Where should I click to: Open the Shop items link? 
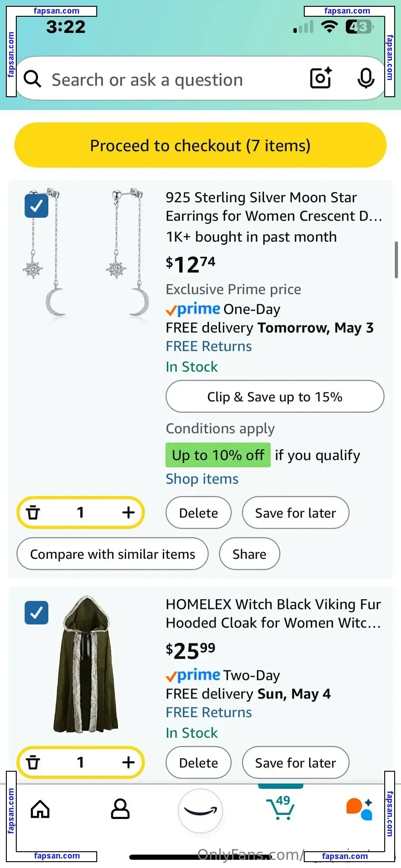pyautogui.click(x=202, y=479)
